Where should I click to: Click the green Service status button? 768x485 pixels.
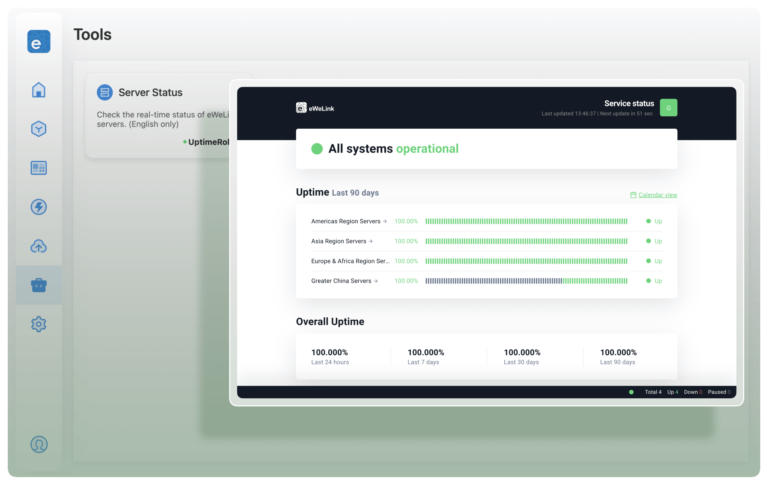pyautogui.click(x=668, y=108)
